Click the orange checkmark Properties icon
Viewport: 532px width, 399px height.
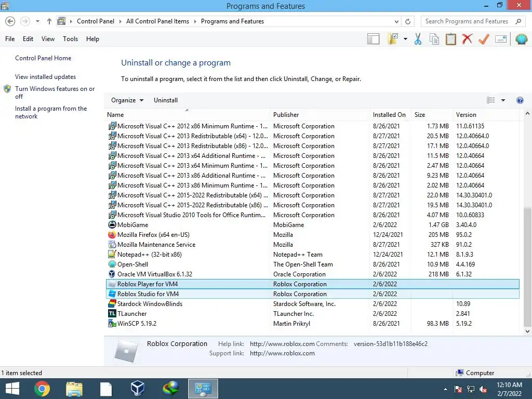[x=484, y=39]
